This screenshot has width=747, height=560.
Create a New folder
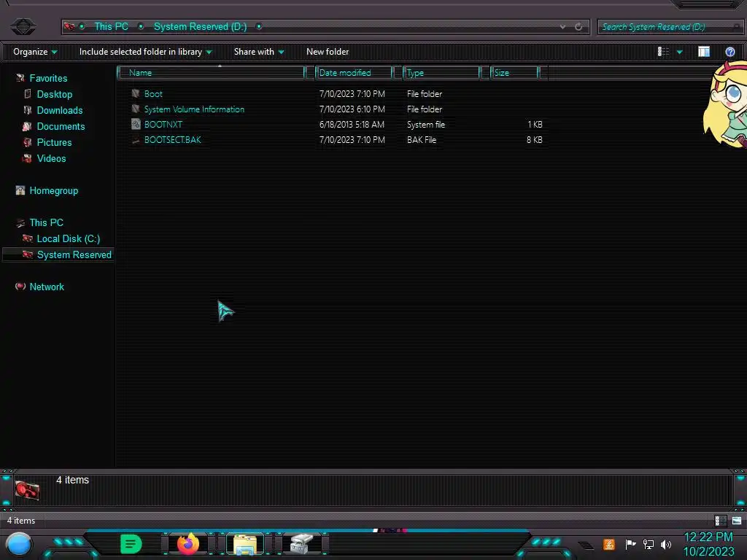[x=328, y=52]
